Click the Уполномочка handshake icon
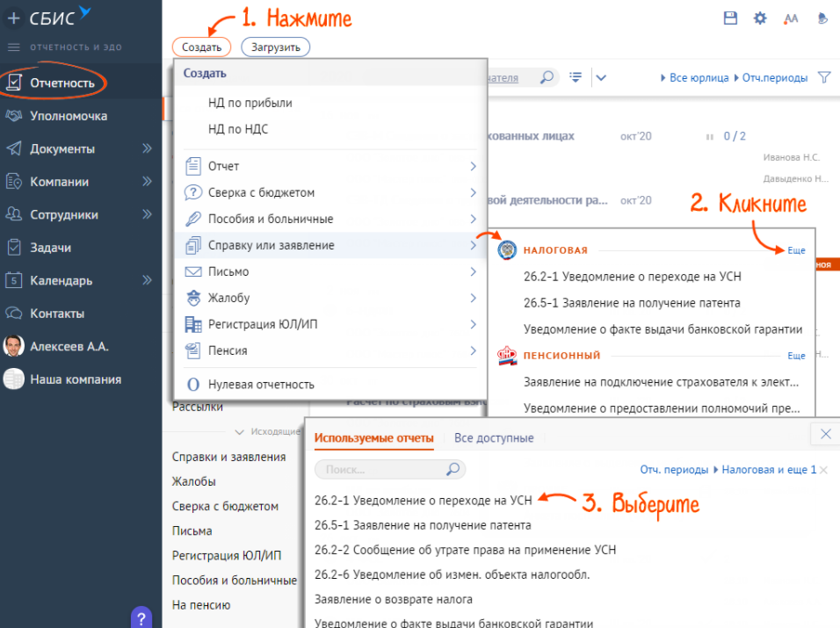 [x=14, y=116]
